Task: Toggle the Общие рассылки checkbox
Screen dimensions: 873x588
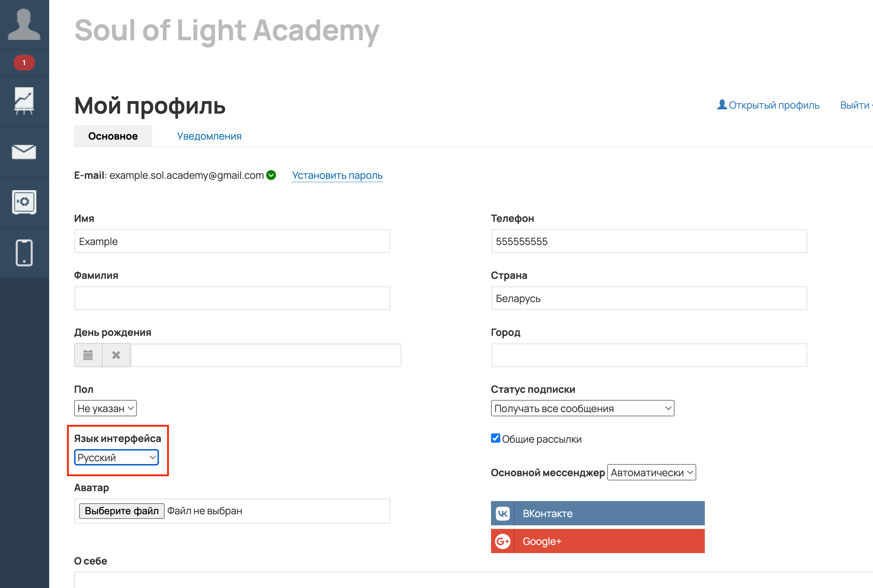Action: 496,438
